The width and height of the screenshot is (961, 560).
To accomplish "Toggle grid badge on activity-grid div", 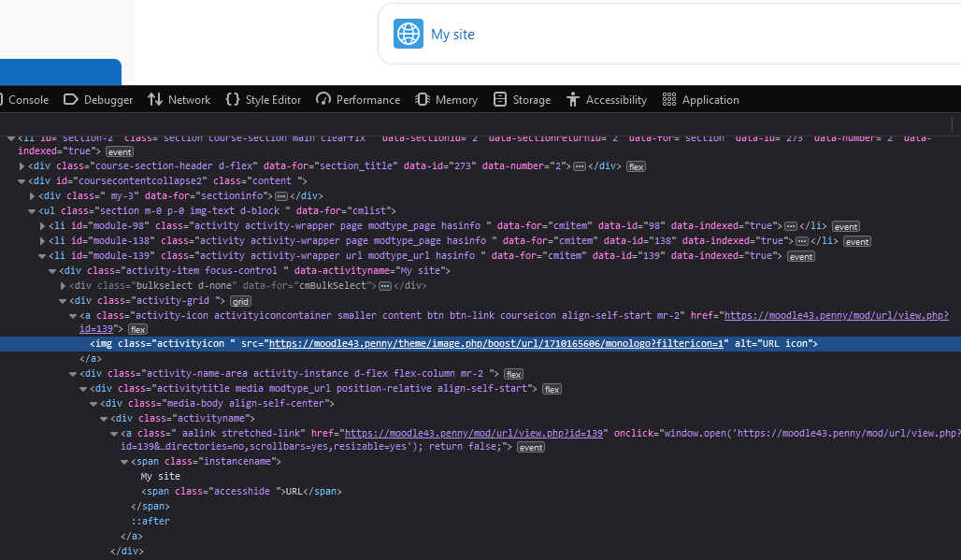I will click(240, 301).
